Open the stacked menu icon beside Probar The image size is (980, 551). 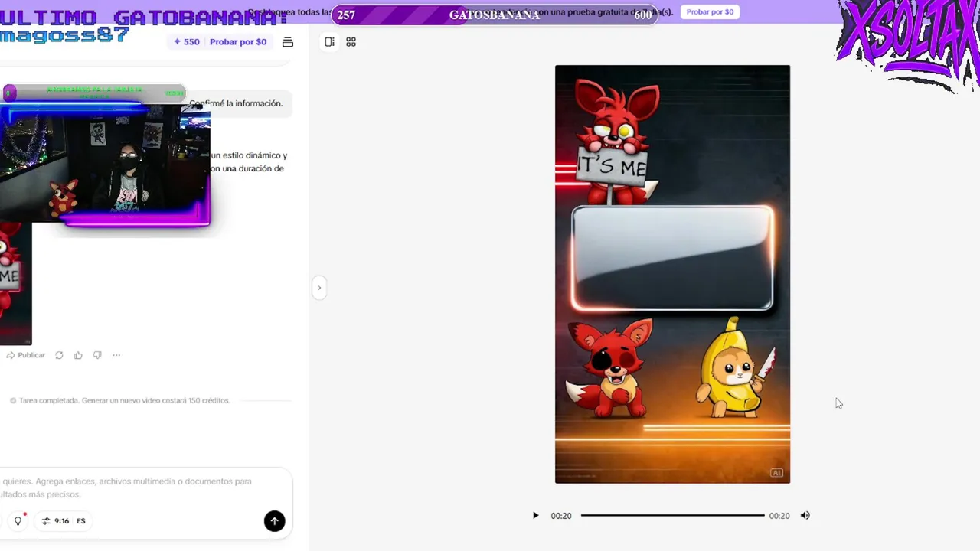pyautogui.click(x=288, y=42)
